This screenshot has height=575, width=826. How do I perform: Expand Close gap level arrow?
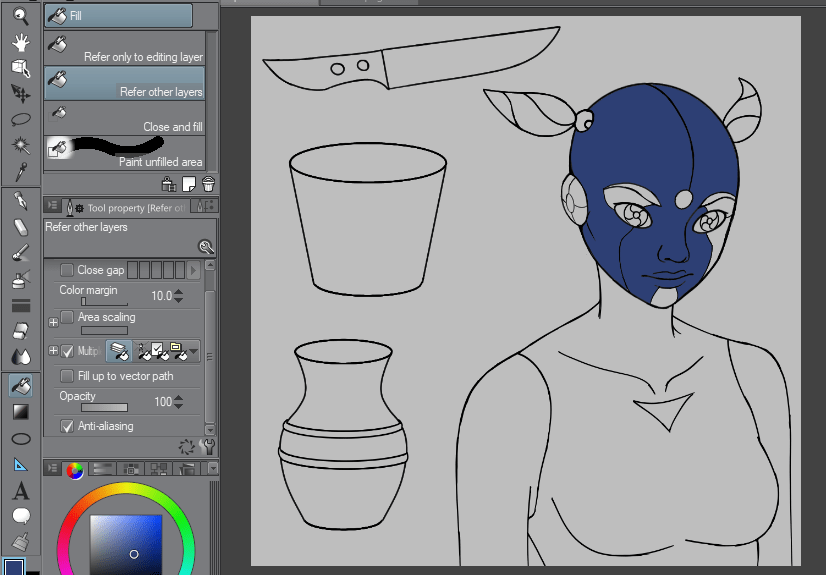tap(193, 270)
